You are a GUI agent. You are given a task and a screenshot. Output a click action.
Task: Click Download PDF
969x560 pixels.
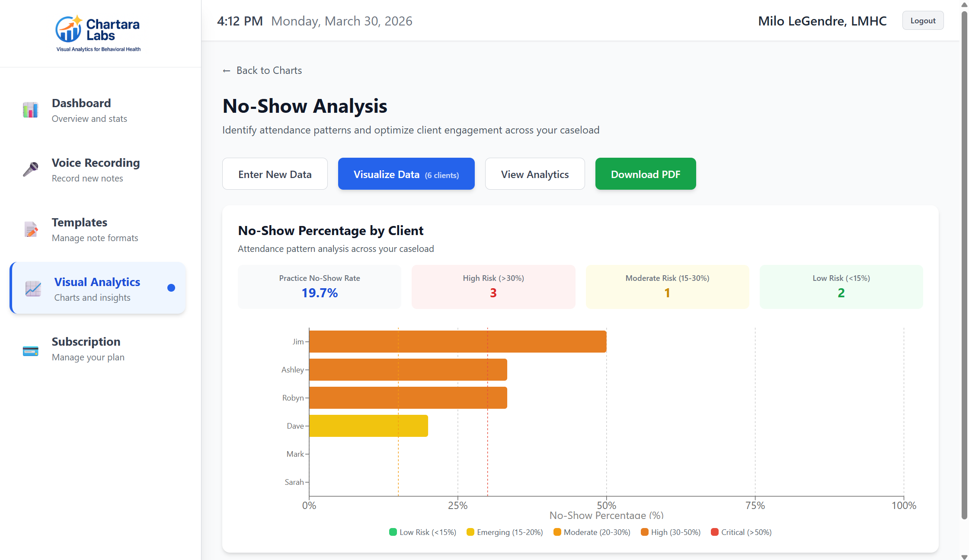(x=645, y=174)
